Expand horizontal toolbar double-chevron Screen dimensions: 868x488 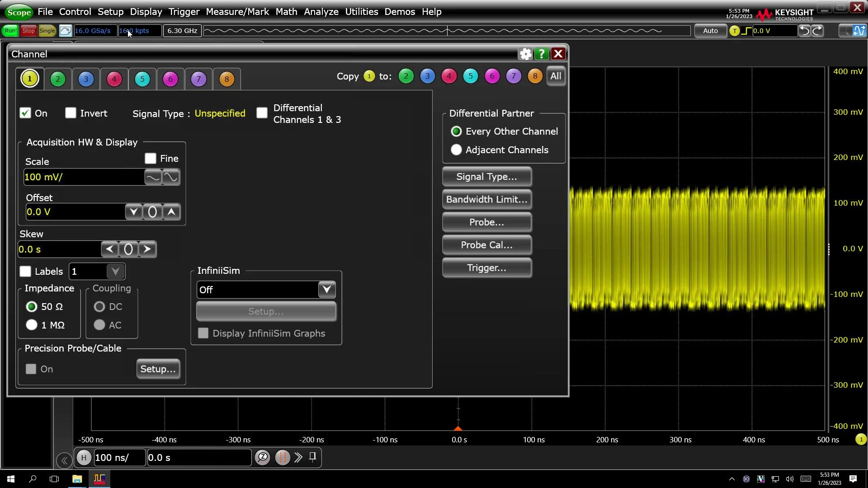click(298, 457)
